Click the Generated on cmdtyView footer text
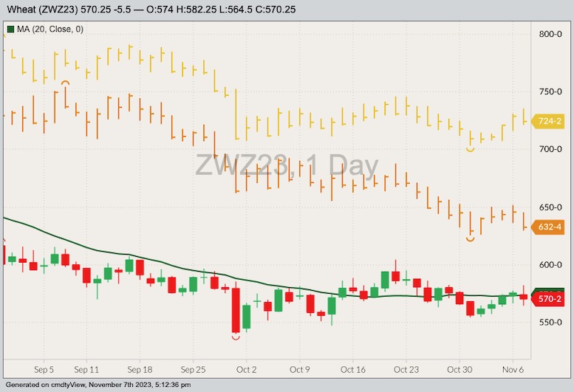 click(x=98, y=385)
